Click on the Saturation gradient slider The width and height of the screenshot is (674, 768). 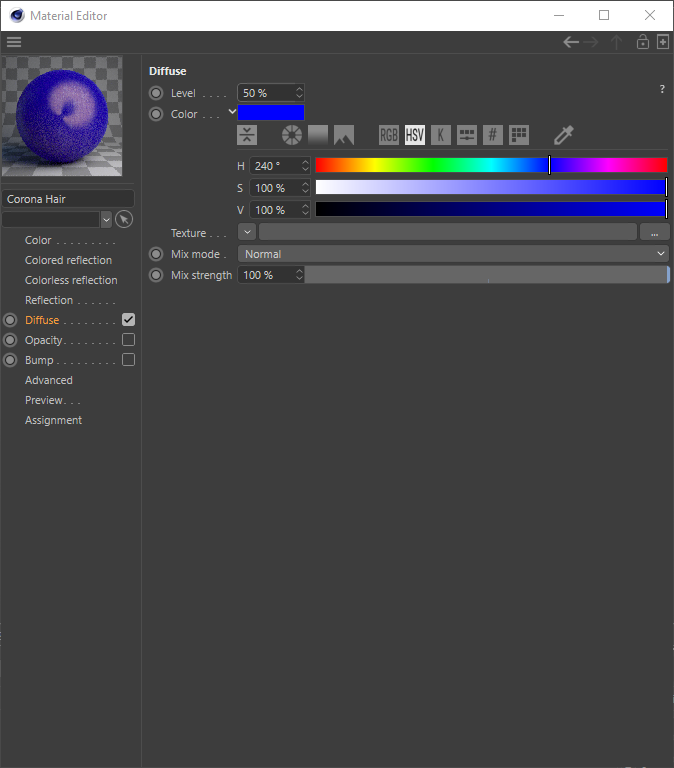pos(491,188)
